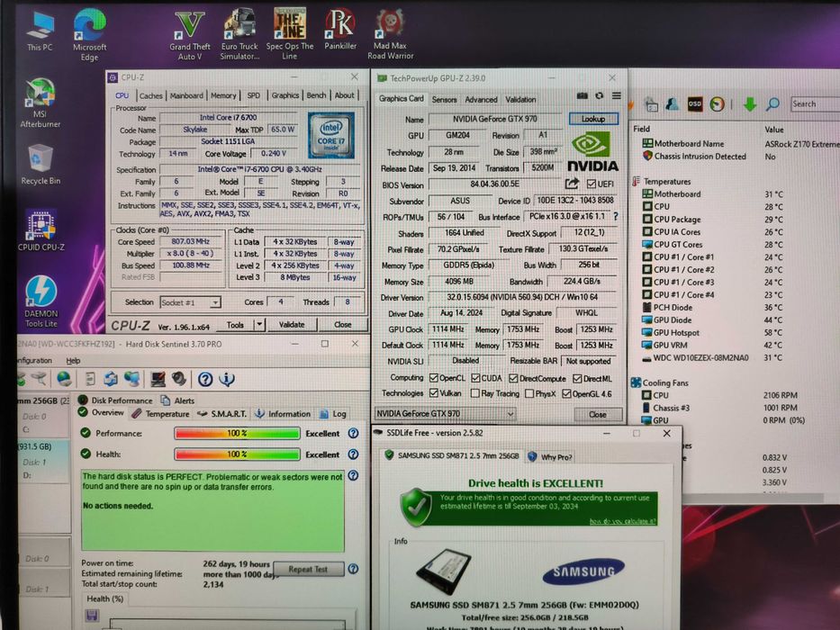Image resolution: width=840 pixels, height=630 pixels.
Task: Select DAEMON Tools Lite desktop icon
Action: coord(41,301)
